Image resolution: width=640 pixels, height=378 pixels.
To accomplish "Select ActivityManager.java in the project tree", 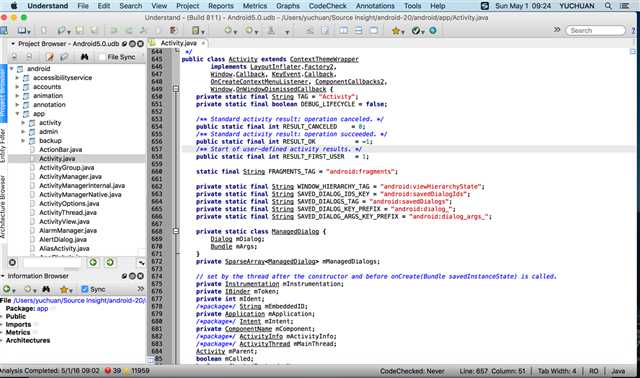I will click(70, 176).
